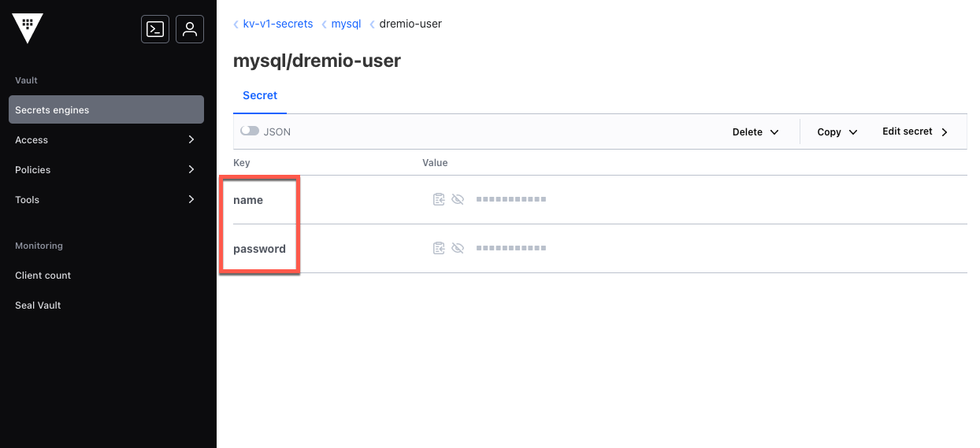The image size is (980, 448).
Task: Click the Vault logo icon
Action: [28, 28]
